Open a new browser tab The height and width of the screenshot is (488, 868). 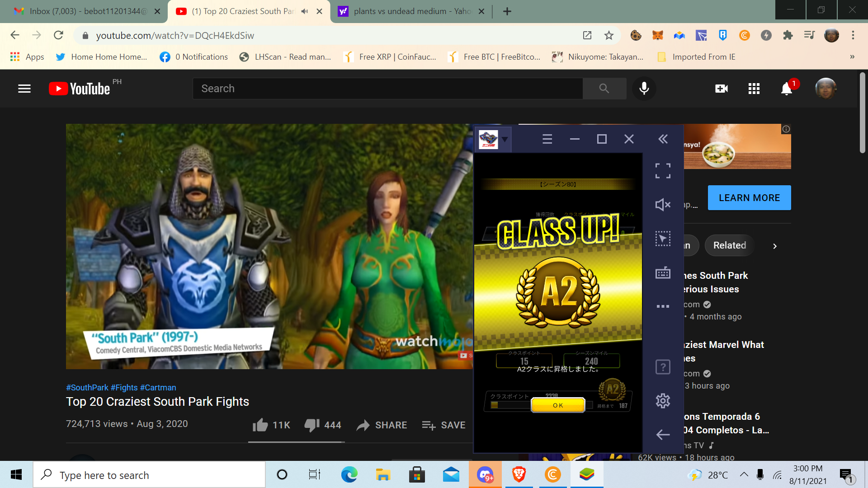507,11
